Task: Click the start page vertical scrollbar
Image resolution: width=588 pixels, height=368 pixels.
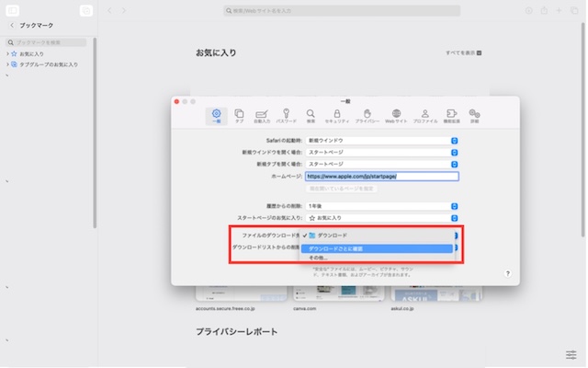Action: (583, 130)
